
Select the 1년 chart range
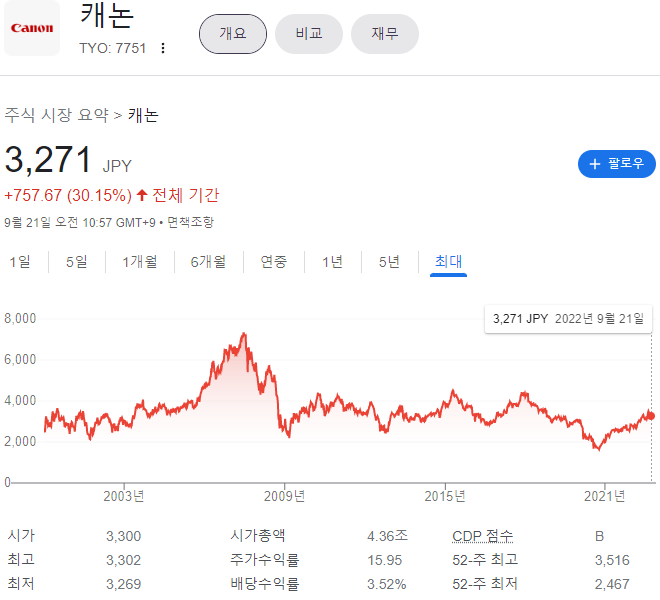333,262
